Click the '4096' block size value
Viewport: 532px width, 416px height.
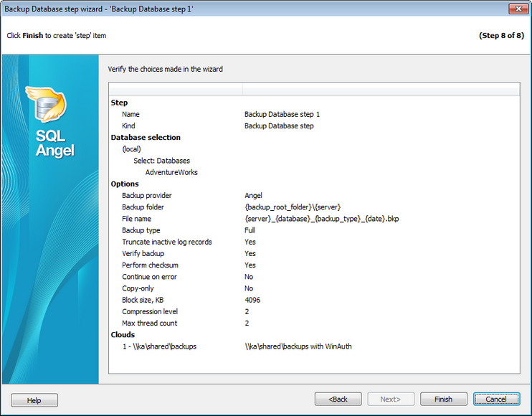252,300
